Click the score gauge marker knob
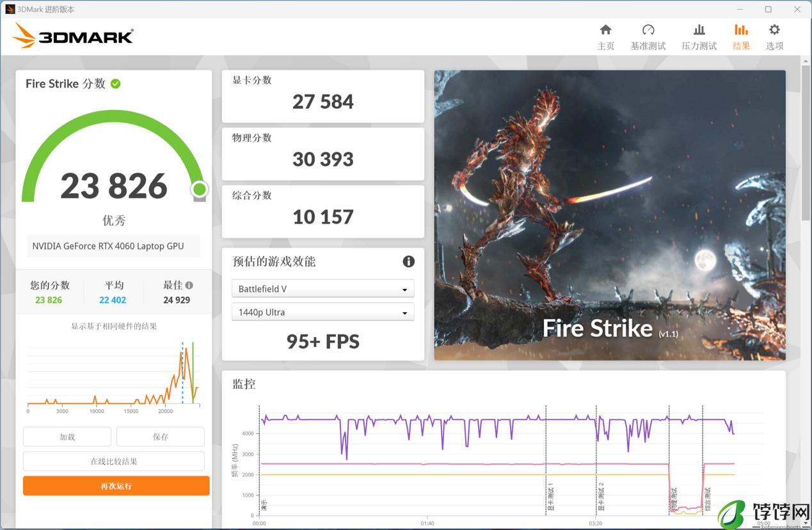 pyautogui.click(x=199, y=189)
